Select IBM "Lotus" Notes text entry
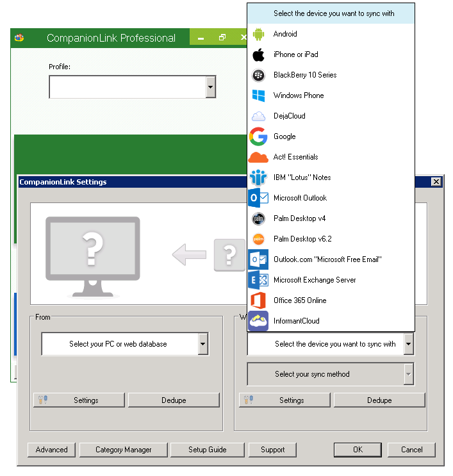The image size is (453, 476). click(302, 177)
